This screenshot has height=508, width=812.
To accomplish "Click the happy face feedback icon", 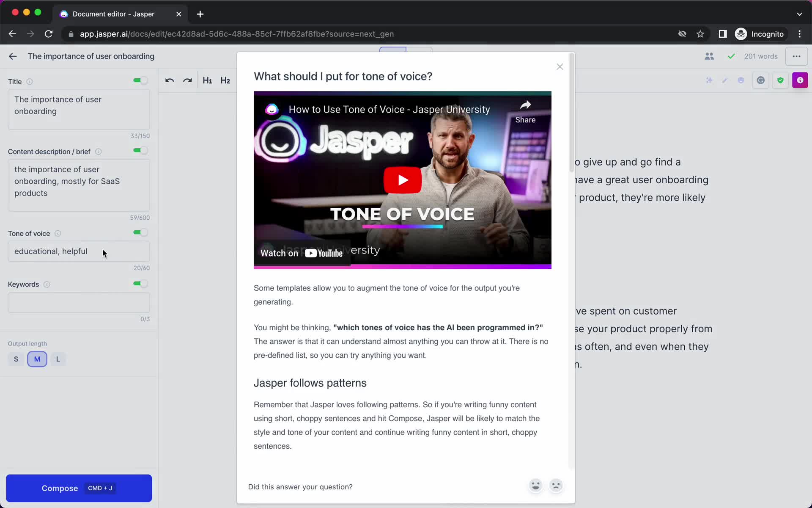I will pos(535,485).
